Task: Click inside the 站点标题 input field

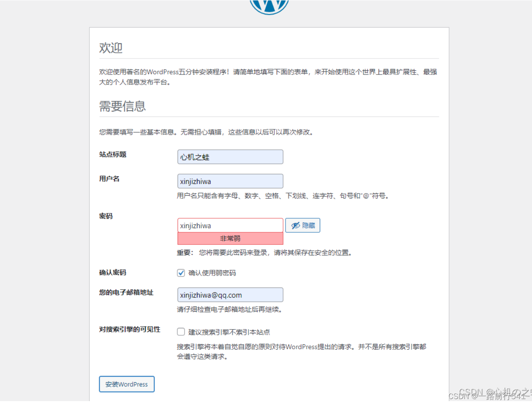Action: [230, 157]
